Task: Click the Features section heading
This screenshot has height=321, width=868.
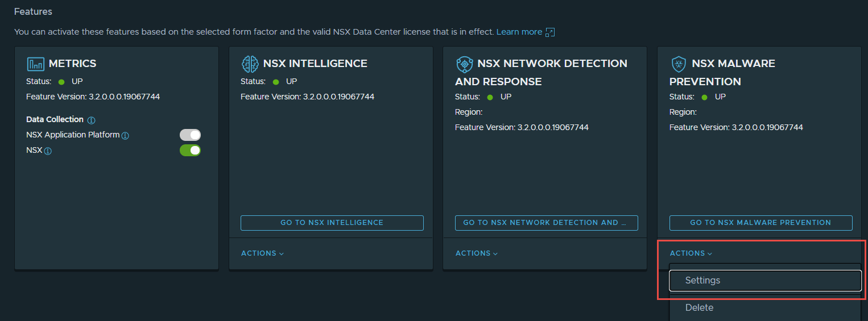Action: click(33, 11)
